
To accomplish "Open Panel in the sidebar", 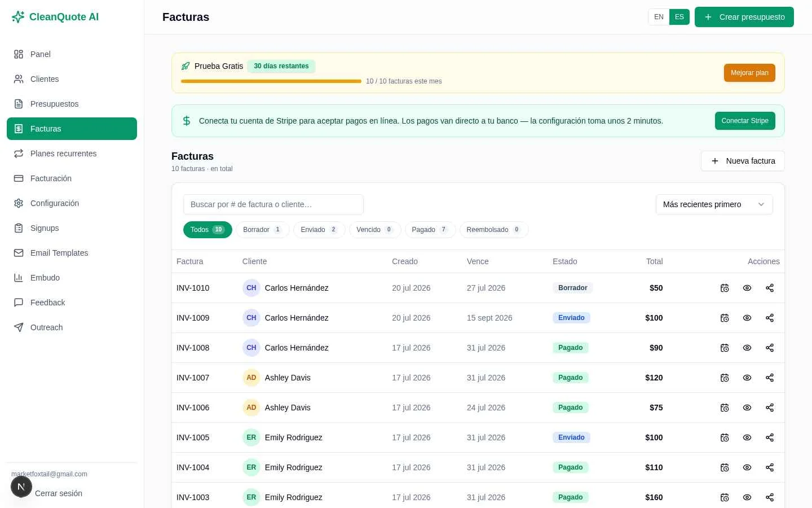I will 72,54.
